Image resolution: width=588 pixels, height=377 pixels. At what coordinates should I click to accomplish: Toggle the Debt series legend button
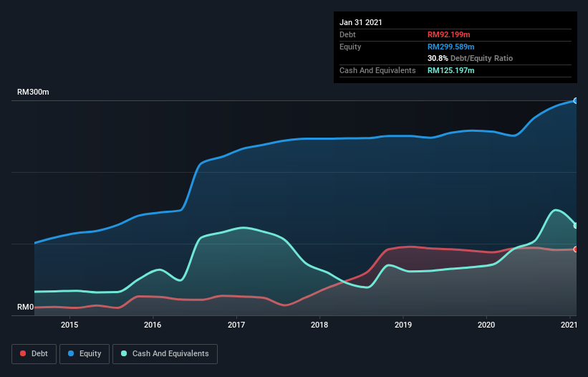coord(34,354)
